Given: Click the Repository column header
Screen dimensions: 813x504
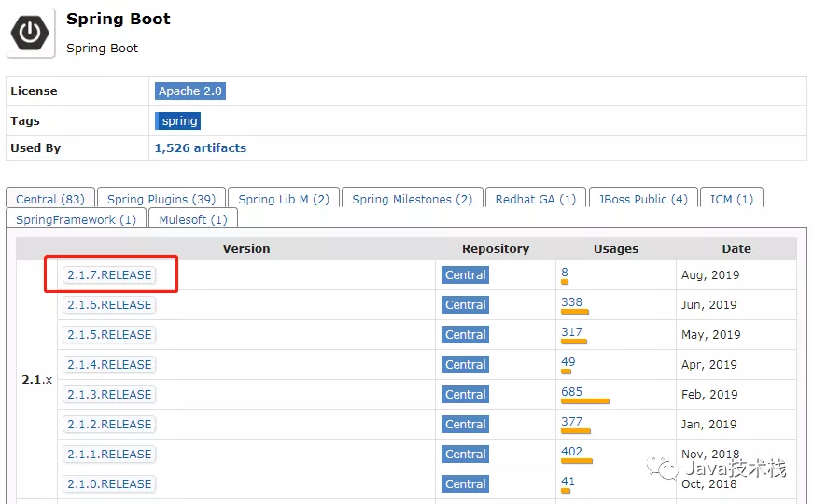Looking at the screenshot, I should (496, 249).
